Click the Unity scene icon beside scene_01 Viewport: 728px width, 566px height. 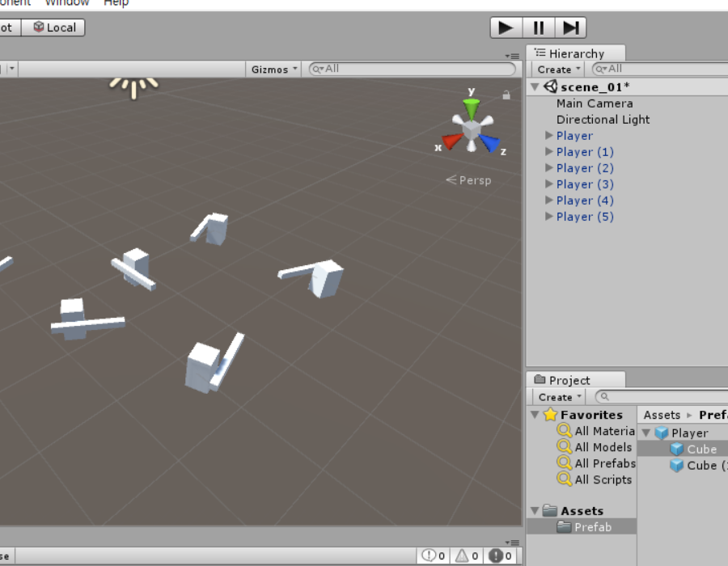(x=551, y=87)
